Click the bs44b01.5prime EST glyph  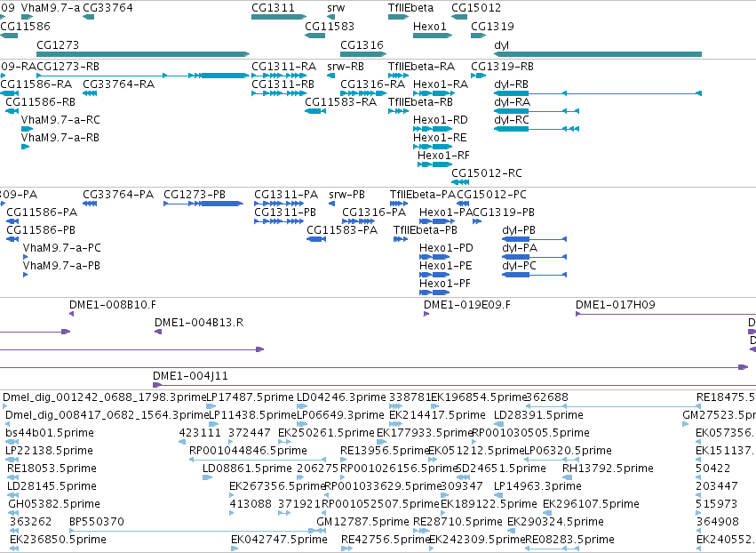click(x=12, y=442)
